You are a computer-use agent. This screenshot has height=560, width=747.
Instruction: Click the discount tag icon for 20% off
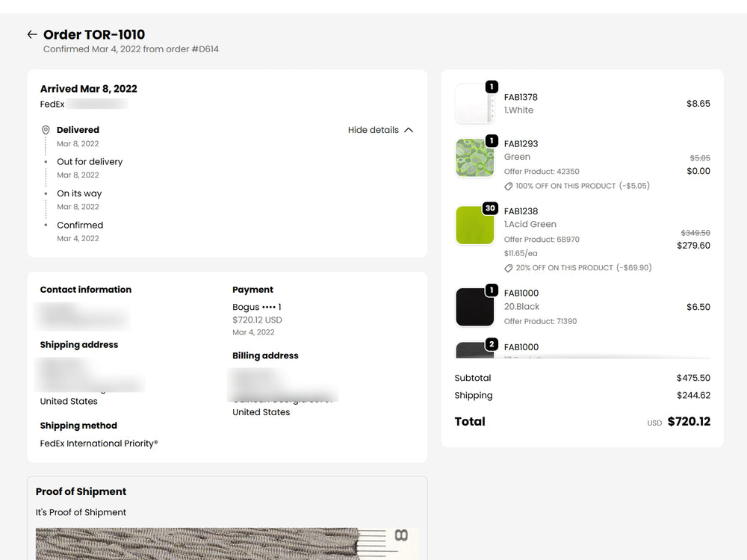tap(509, 268)
